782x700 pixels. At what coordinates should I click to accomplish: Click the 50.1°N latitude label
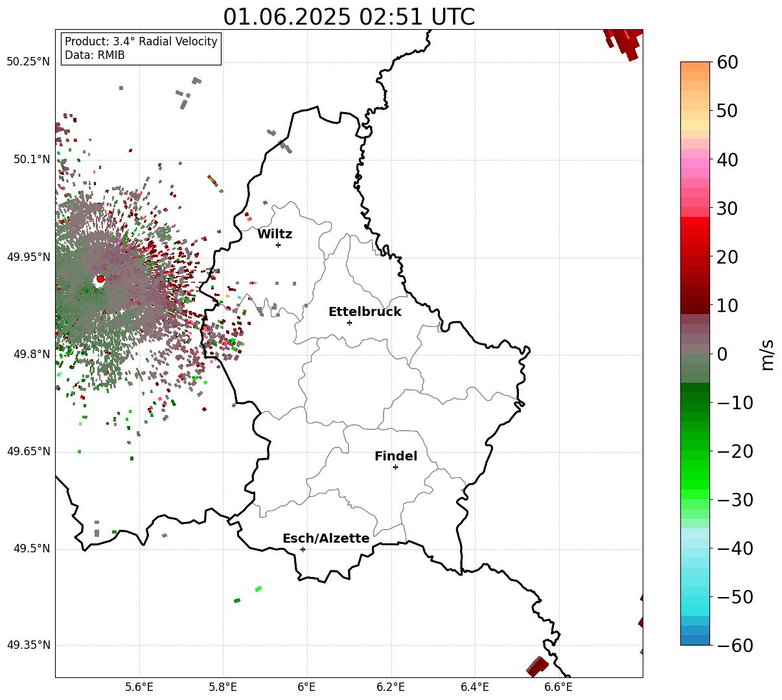pyautogui.click(x=31, y=159)
